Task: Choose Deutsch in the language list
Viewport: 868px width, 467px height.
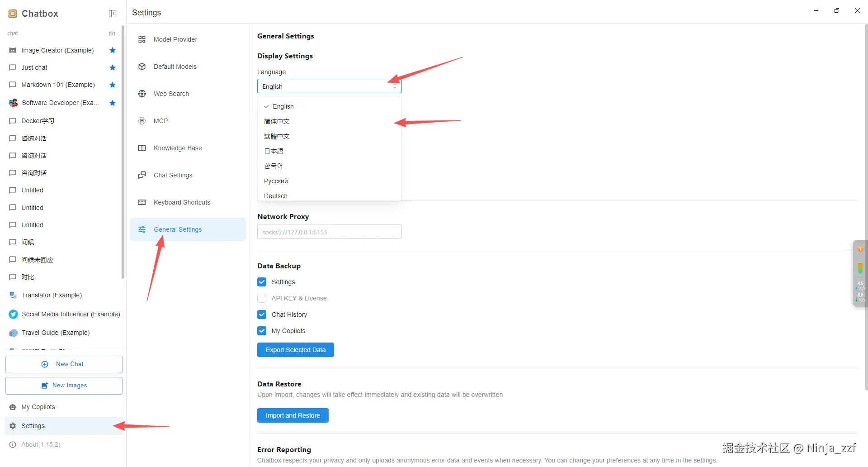Action: pos(276,196)
